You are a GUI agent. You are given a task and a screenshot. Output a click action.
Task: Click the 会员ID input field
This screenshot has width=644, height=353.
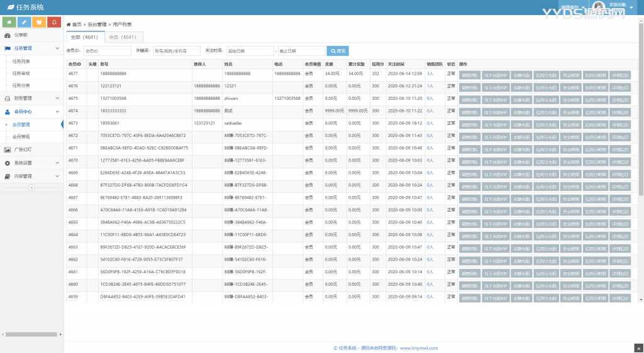click(x=99, y=51)
